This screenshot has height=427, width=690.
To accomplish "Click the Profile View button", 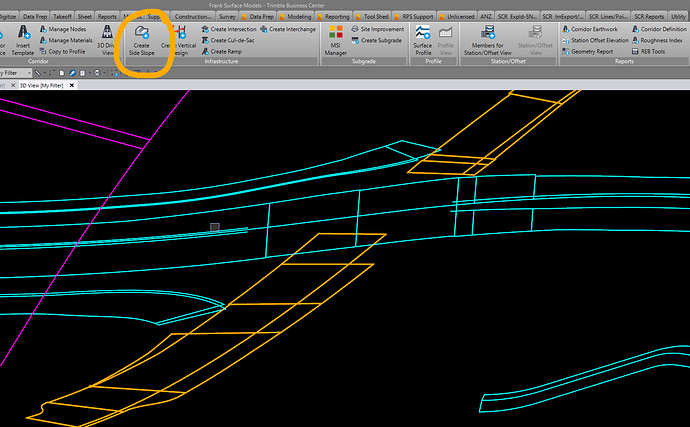I will point(446,40).
